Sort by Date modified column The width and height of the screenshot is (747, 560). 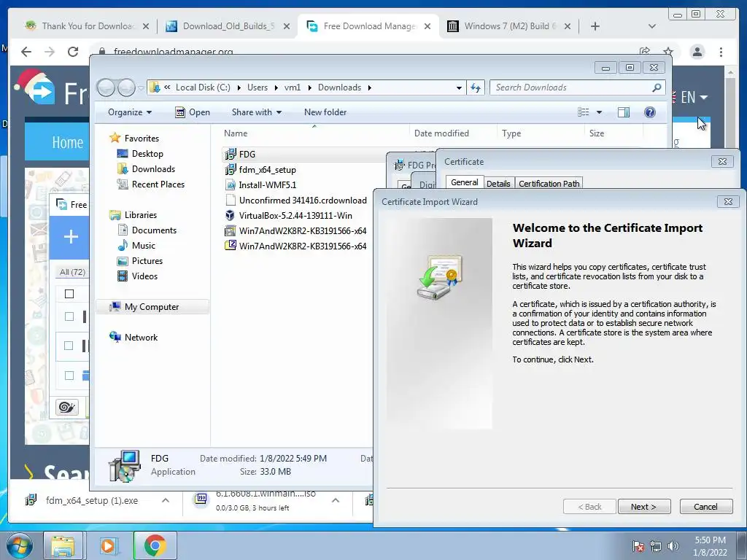[441, 133]
